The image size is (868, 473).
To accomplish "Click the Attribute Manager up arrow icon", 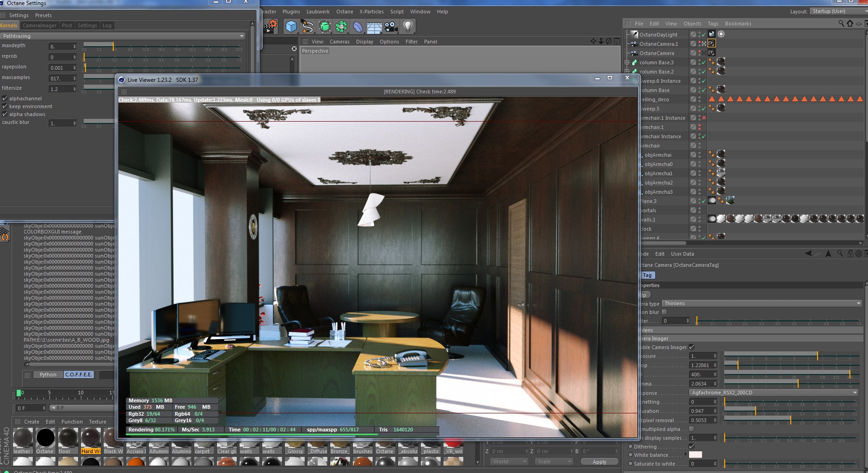I will coord(828,253).
